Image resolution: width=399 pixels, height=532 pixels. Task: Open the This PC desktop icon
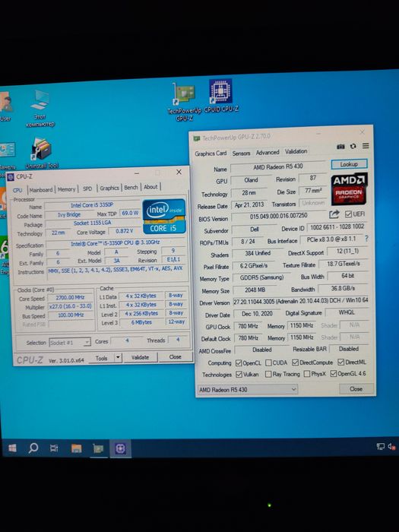click(40, 108)
